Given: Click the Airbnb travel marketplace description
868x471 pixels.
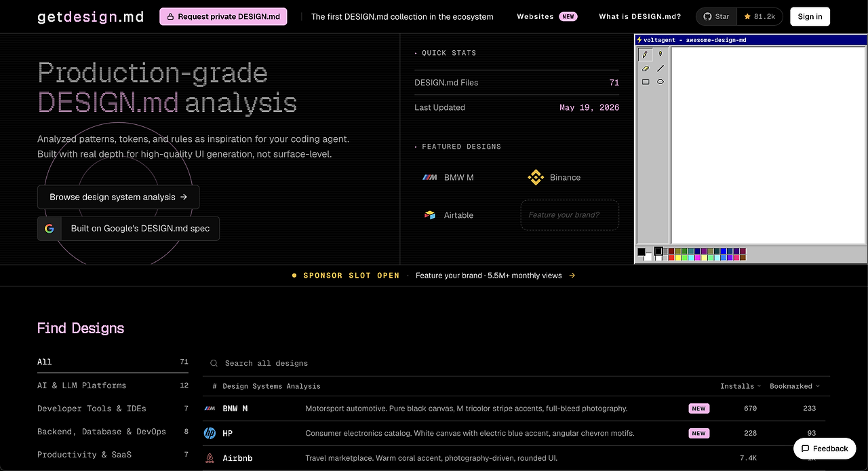Looking at the screenshot, I should pyautogui.click(x=432, y=458).
